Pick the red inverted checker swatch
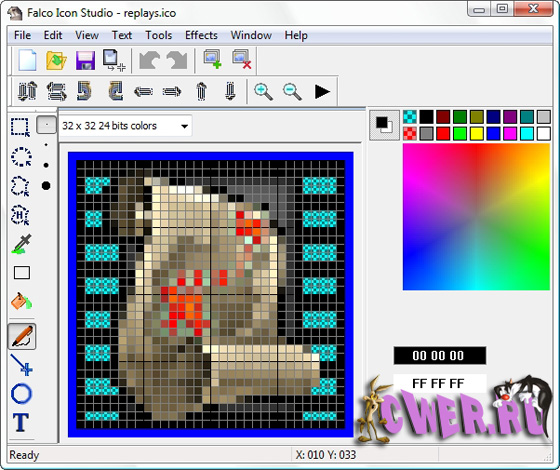The image size is (560, 470). pos(410,134)
